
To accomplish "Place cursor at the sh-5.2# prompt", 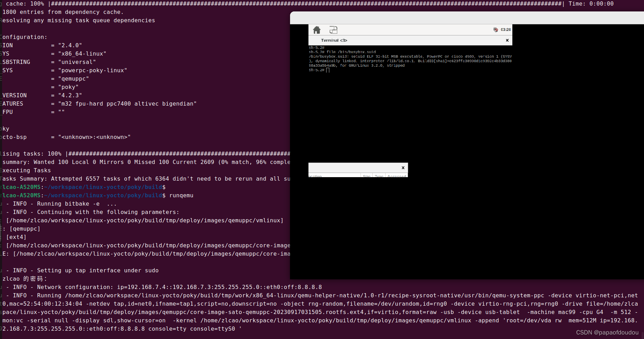I will (327, 70).
